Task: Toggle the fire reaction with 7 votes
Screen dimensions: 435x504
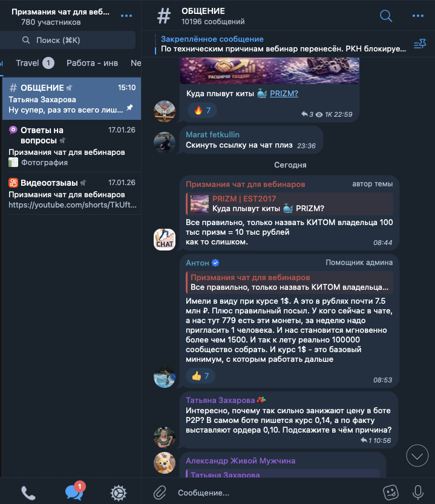Action: [202, 111]
